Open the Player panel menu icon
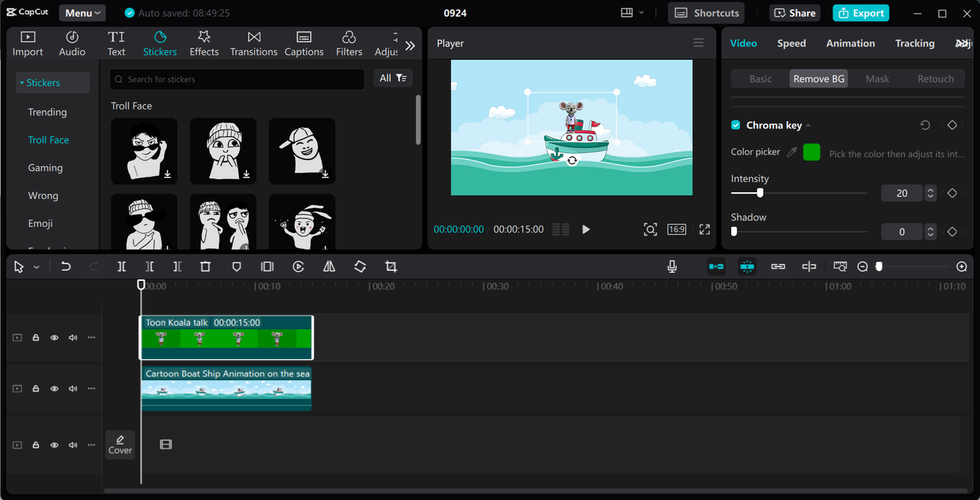Image resolution: width=980 pixels, height=500 pixels. click(698, 43)
